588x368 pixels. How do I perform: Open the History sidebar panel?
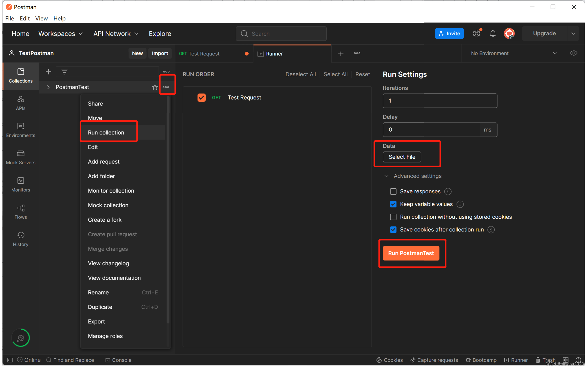tap(21, 240)
